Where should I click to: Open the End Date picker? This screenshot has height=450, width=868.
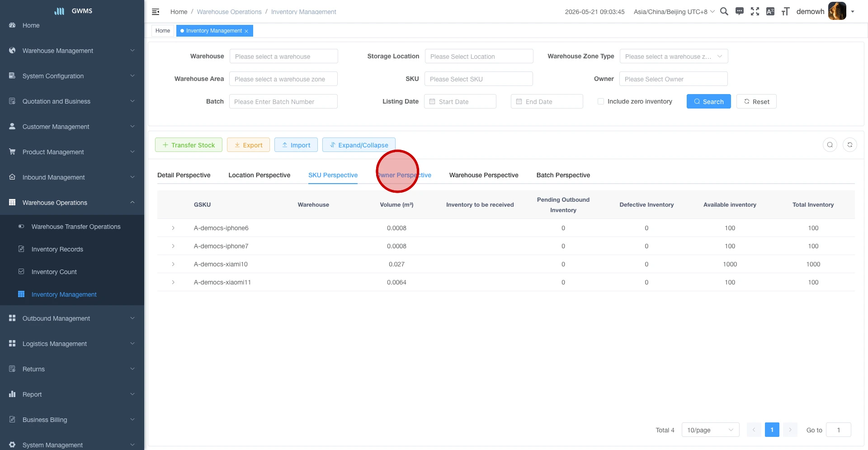(547, 101)
